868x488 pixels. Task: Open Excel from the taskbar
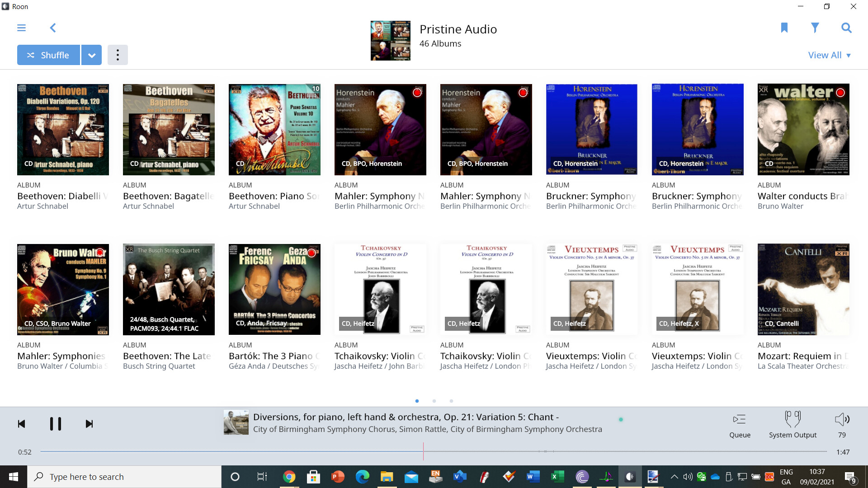click(557, 477)
